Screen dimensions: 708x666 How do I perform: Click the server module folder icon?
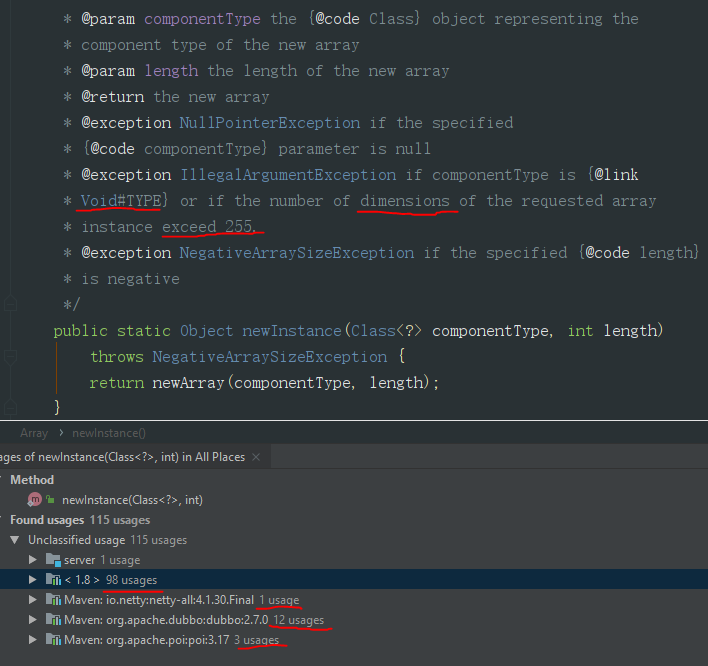(x=53, y=560)
